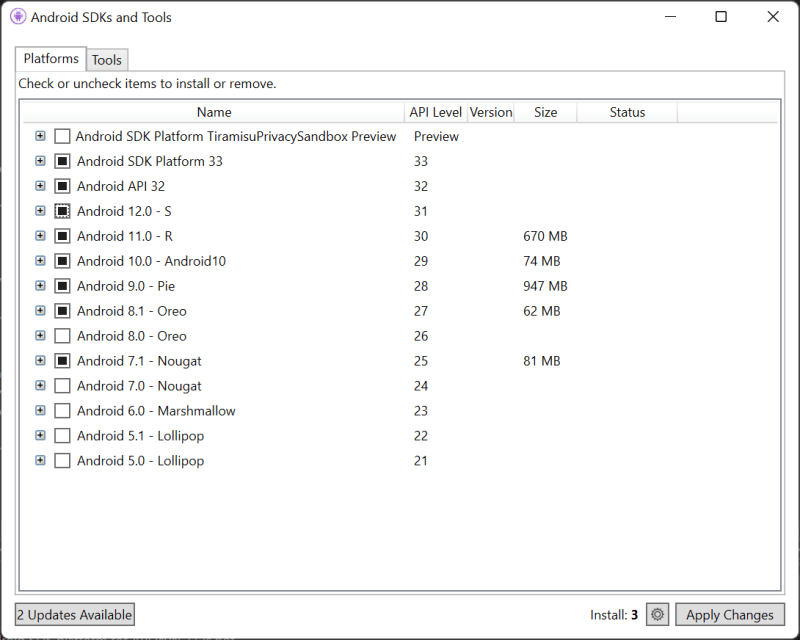Expand the Android 8.1 - Oreo node
The width and height of the screenshot is (800, 640).
tap(40, 311)
